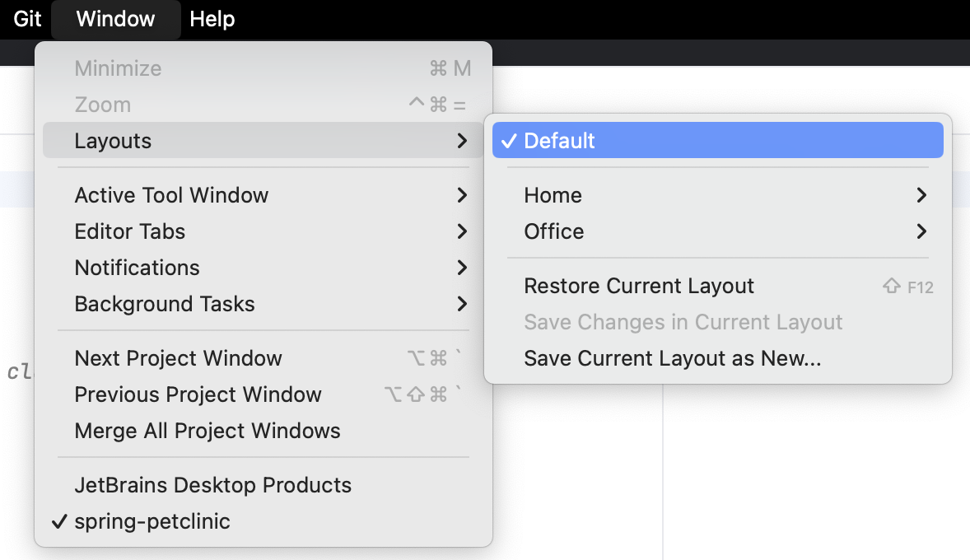Click Merge All Project Windows
The width and height of the screenshot is (970, 560).
coord(208,430)
